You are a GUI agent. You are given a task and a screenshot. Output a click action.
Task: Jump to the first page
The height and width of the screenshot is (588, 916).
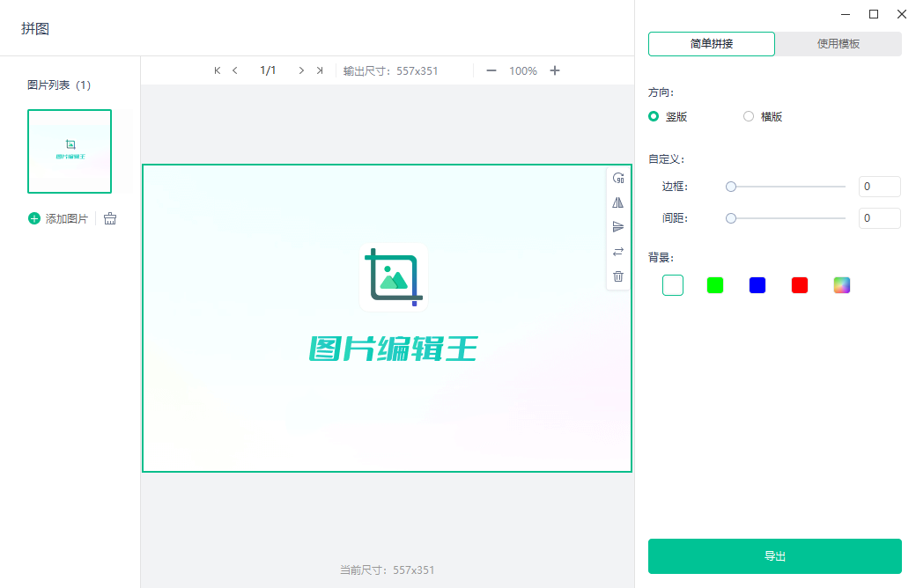point(218,70)
